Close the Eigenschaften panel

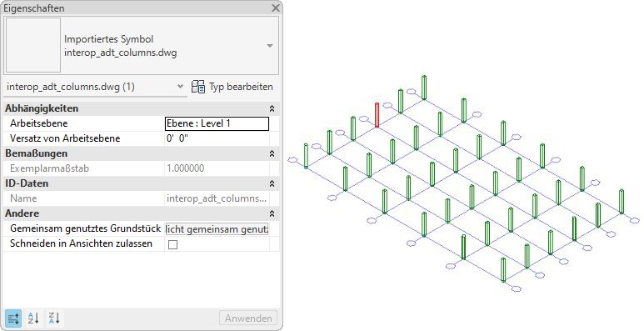[x=276, y=8]
